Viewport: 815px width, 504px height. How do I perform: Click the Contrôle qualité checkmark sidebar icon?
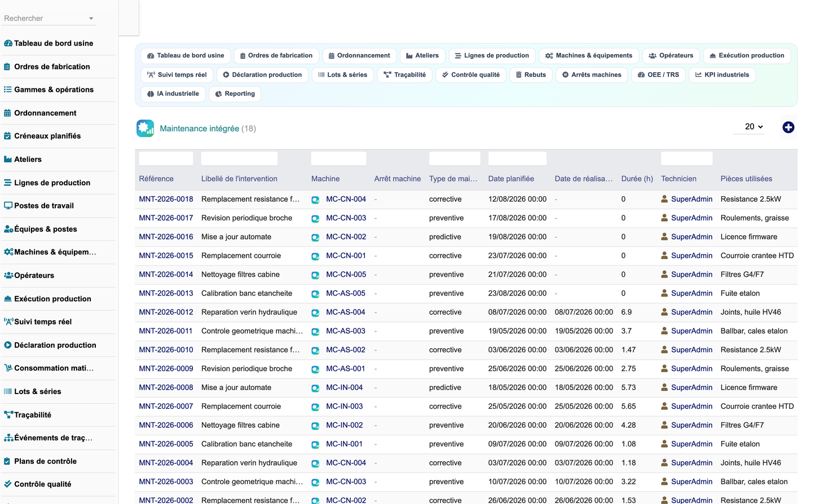click(8, 484)
